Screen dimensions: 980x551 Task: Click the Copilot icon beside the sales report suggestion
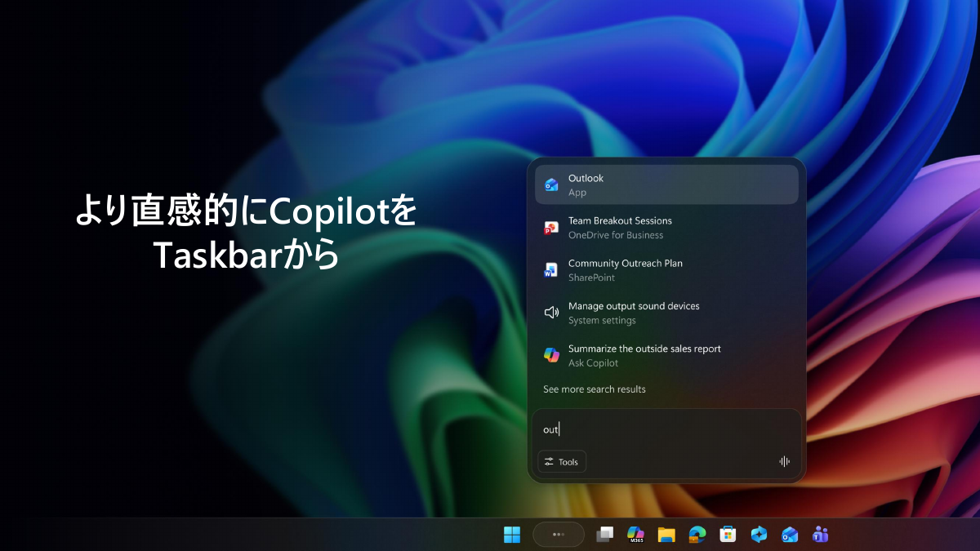point(552,355)
